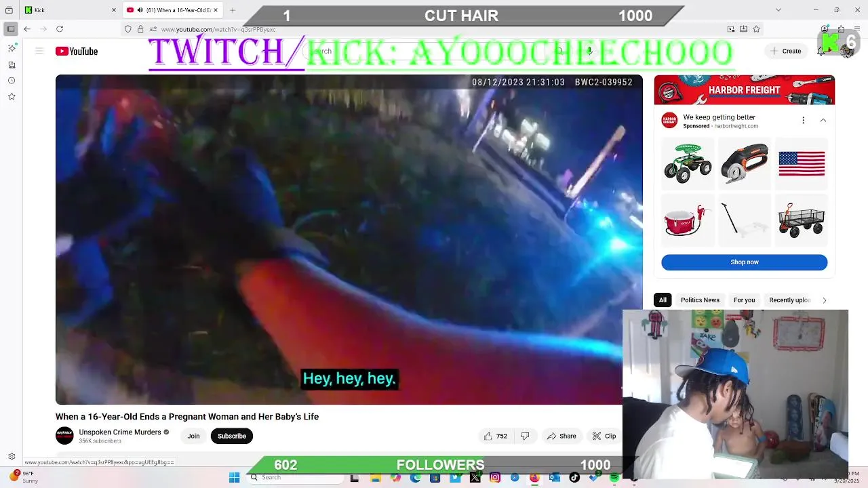The image size is (868, 488).
Task: Open Spotify from taskbar
Action: 614,478
